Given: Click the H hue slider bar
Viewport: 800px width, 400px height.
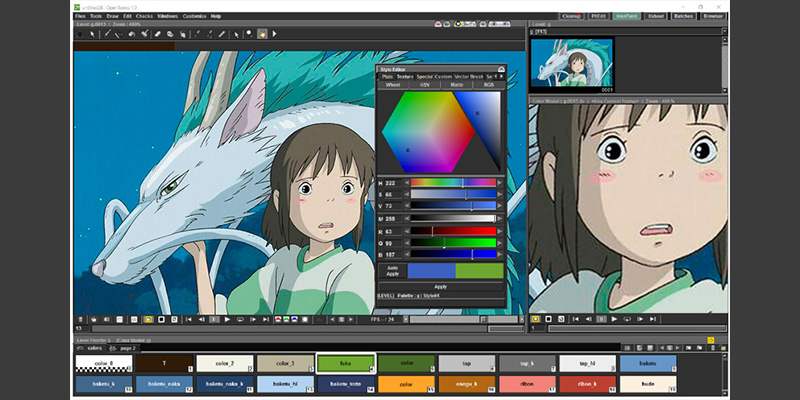Looking at the screenshot, I should (454, 183).
